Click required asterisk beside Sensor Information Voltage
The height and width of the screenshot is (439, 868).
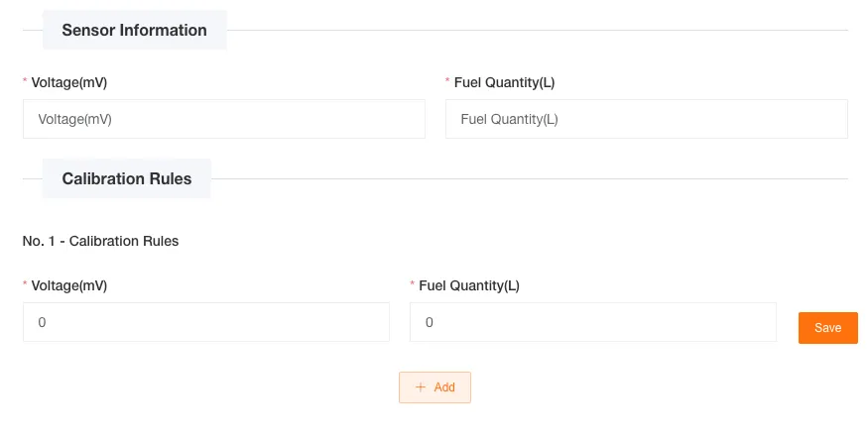(25, 83)
